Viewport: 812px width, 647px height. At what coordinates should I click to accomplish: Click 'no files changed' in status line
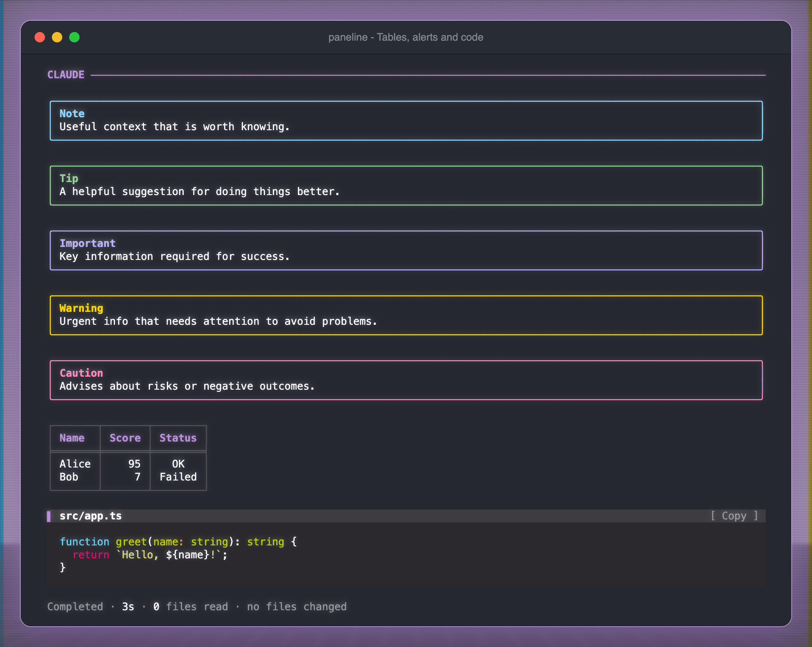coord(297,607)
